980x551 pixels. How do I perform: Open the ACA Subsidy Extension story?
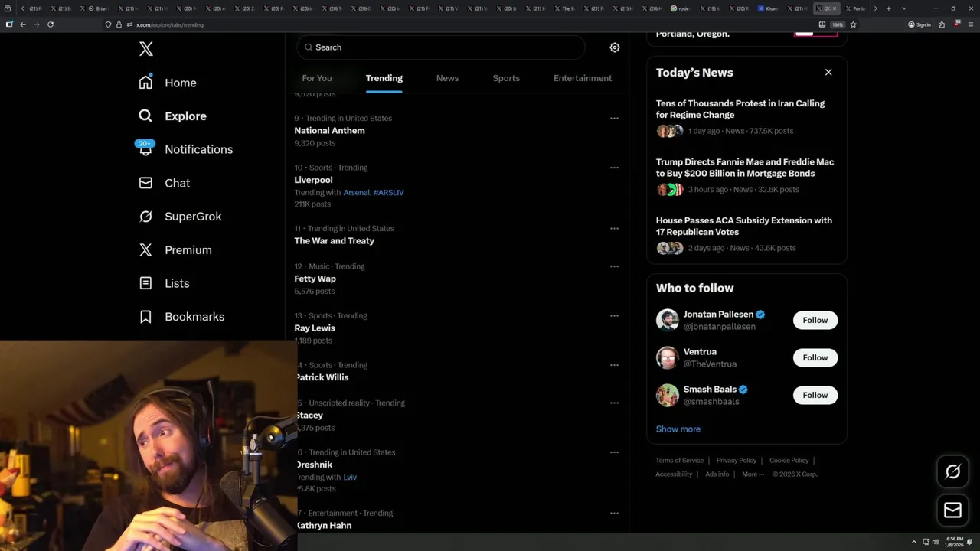744,226
